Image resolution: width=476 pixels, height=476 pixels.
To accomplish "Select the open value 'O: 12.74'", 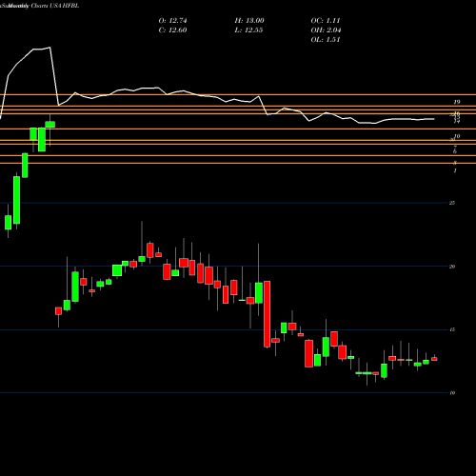I will [x=172, y=21].
